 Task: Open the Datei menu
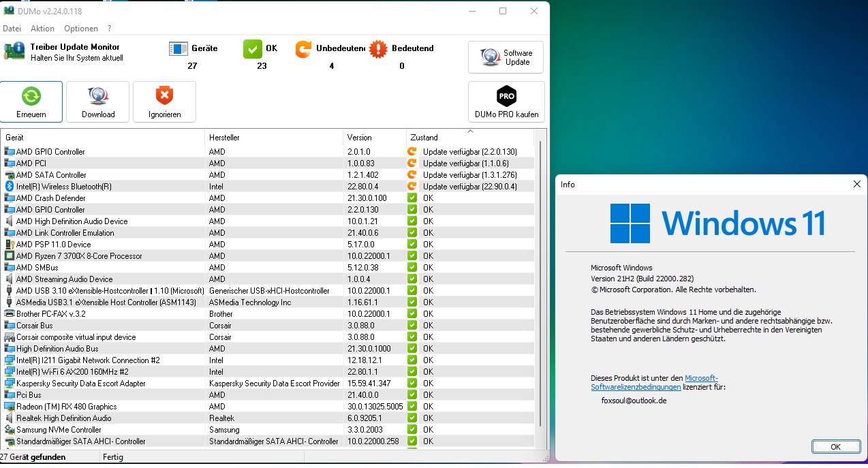(x=12, y=29)
